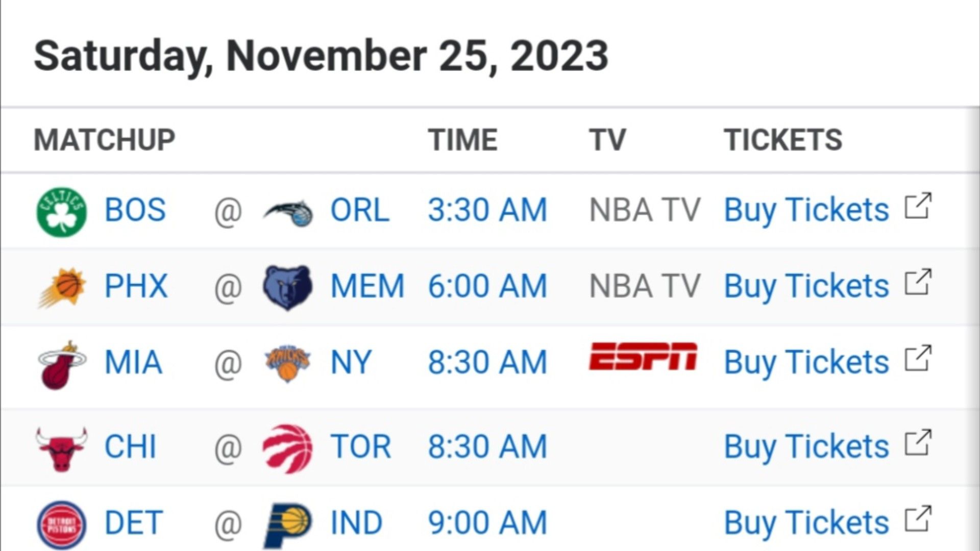
Task: Click external link icon for MIA game
Action: (x=918, y=358)
